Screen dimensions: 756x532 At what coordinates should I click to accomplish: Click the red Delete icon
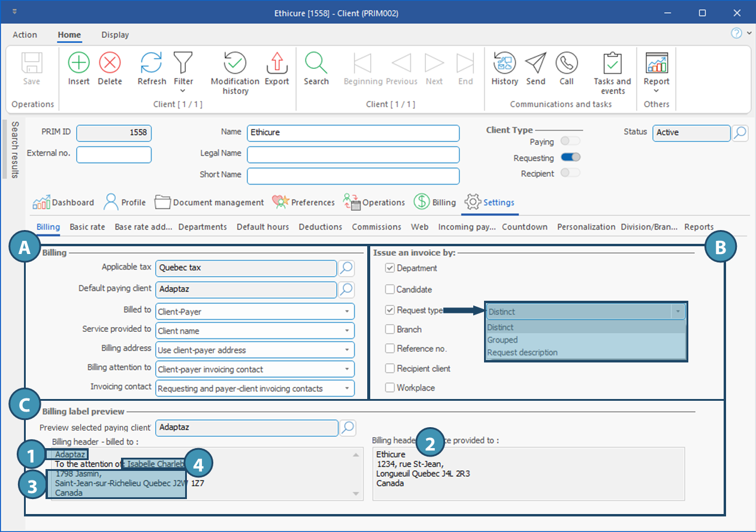point(110,63)
